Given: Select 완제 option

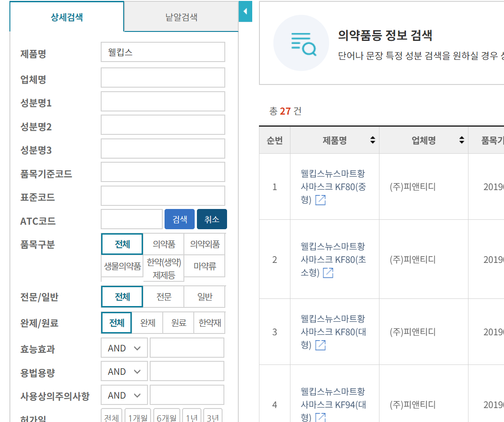Looking at the screenshot, I should [147, 323].
